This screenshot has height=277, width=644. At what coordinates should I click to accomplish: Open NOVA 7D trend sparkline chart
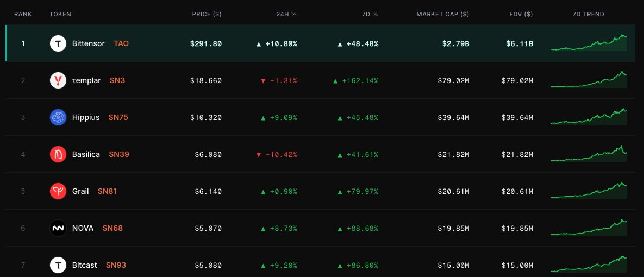(x=589, y=228)
